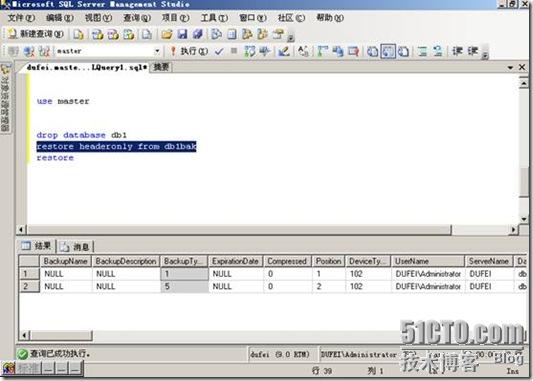This screenshot has height=381, width=533.
Task: Parse the query with the checkmark icon
Action: (219, 51)
